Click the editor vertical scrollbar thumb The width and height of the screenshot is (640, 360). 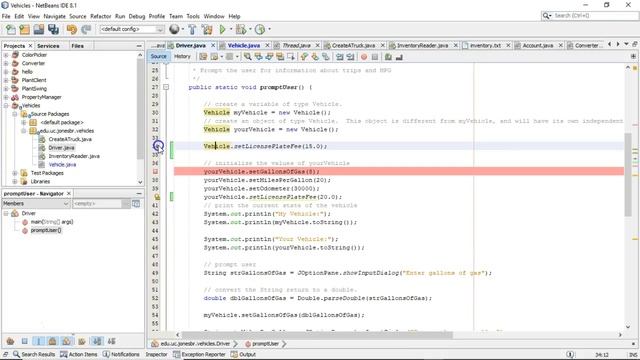(628, 175)
